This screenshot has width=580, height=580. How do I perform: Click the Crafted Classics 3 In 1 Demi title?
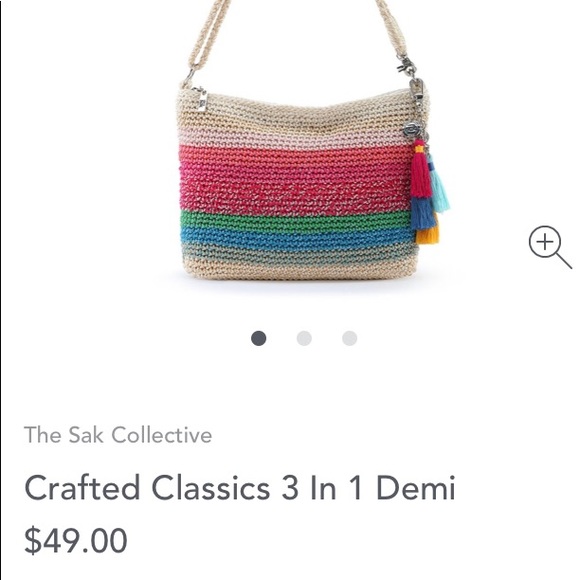click(x=240, y=488)
